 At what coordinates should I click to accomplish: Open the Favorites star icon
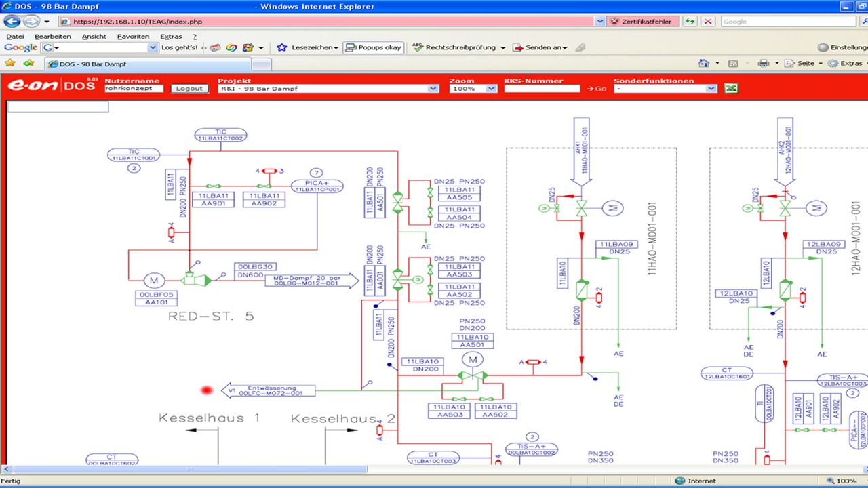tap(10, 64)
